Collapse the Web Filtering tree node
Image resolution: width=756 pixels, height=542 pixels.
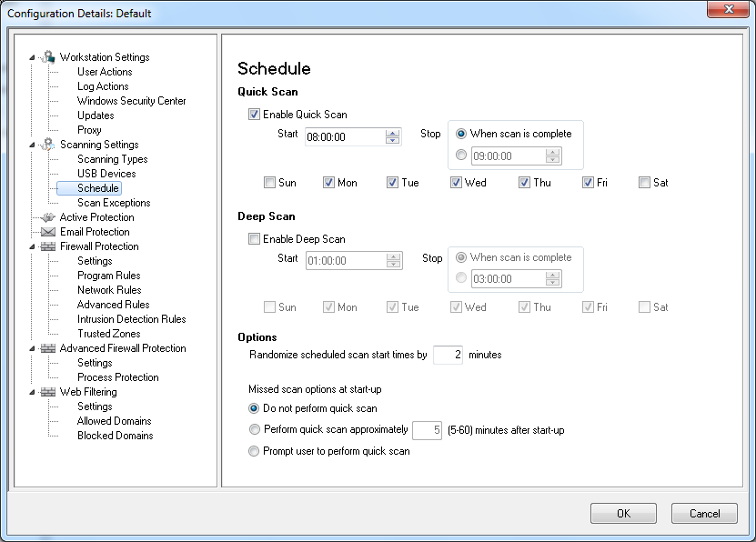point(33,392)
